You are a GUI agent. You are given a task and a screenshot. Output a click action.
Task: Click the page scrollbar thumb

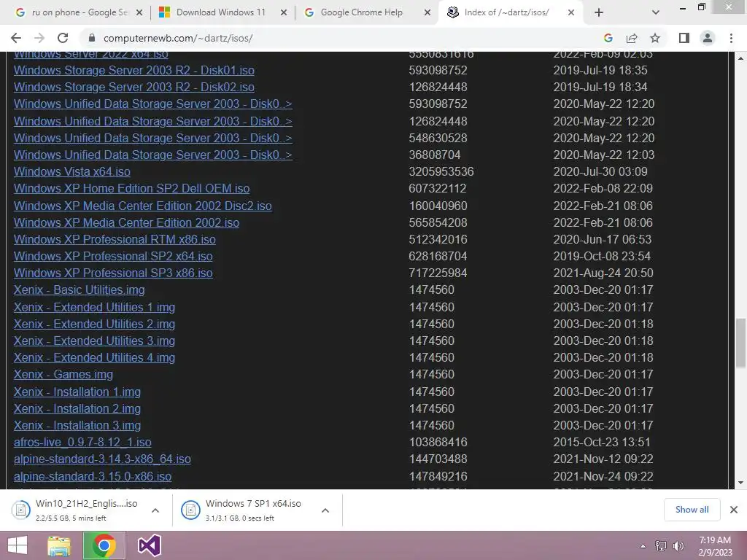click(741, 343)
